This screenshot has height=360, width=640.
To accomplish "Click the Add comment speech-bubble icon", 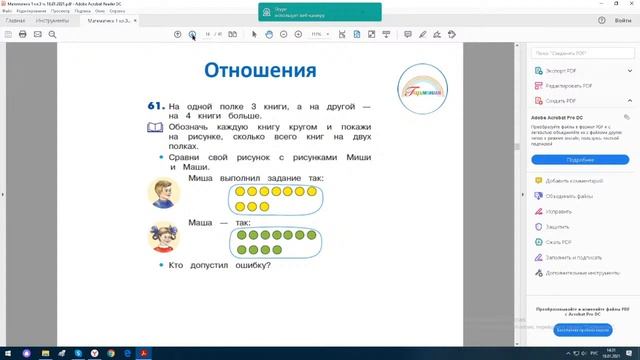I will pos(408,34).
